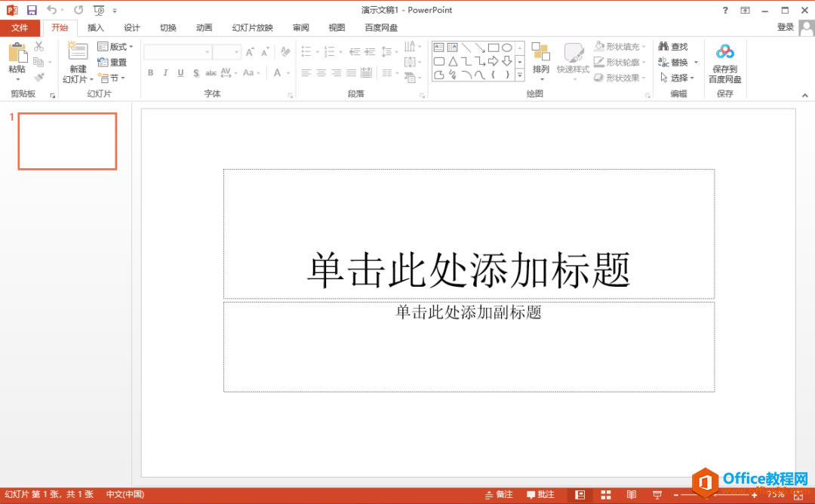Open the 文件 file menu
The height and width of the screenshot is (504, 815).
tap(20, 28)
